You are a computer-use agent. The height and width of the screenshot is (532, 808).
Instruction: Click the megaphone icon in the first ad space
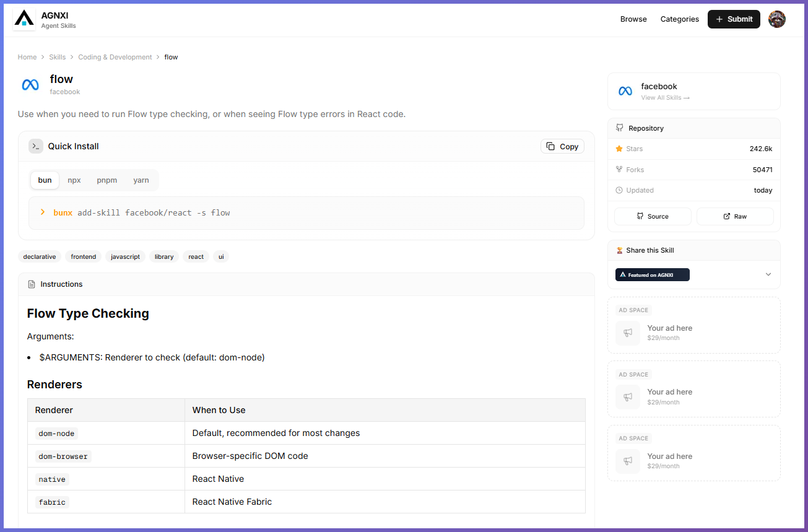click(627, 333)
